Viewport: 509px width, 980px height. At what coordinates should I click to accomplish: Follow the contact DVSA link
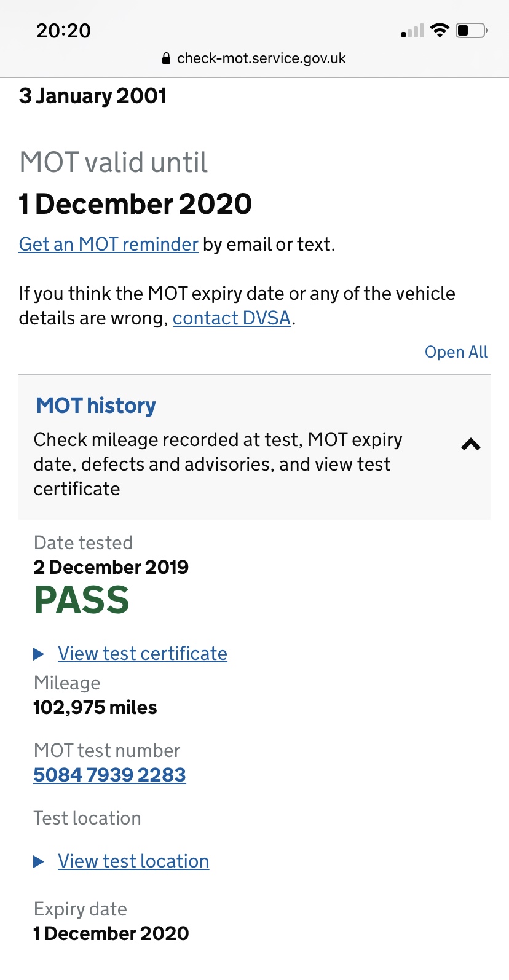[232, 318]
